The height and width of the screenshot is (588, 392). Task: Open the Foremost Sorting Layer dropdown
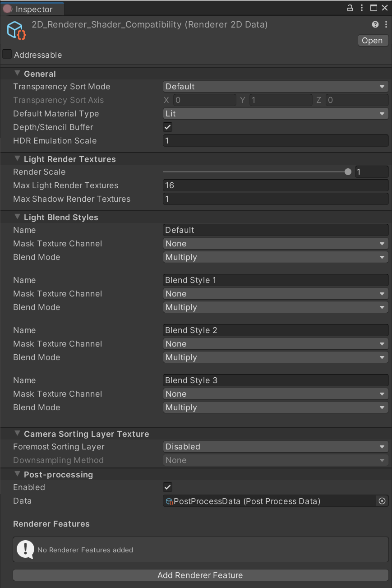(275, 446)
